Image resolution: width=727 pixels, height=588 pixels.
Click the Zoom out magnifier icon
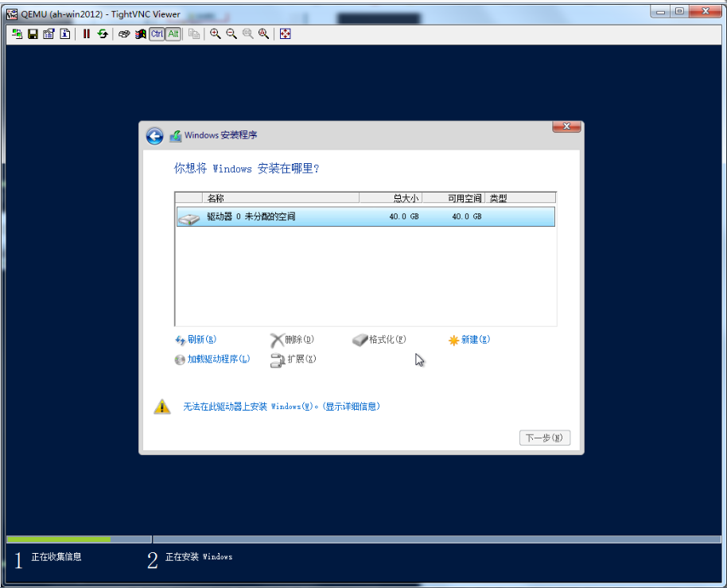coord(231,34)
